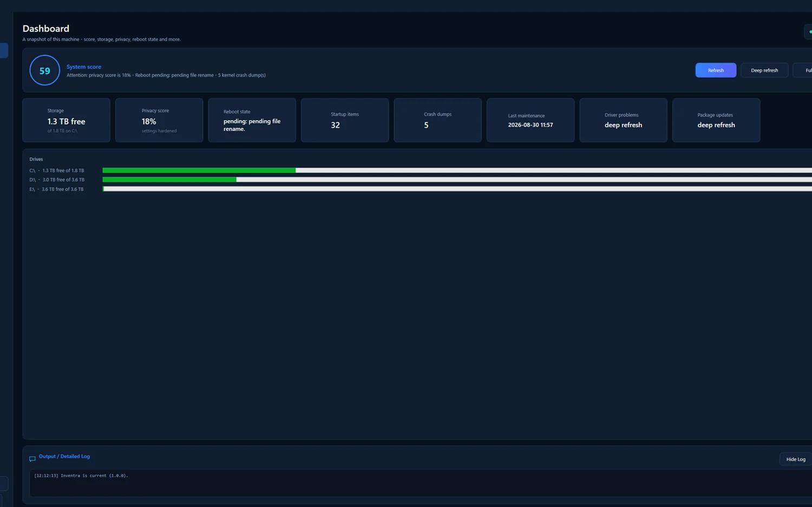The height and width of the screenshot is (507, 812).
Task: Click the log line 'Inventra is current (1.0.0)'
Action: coord(81,476)
